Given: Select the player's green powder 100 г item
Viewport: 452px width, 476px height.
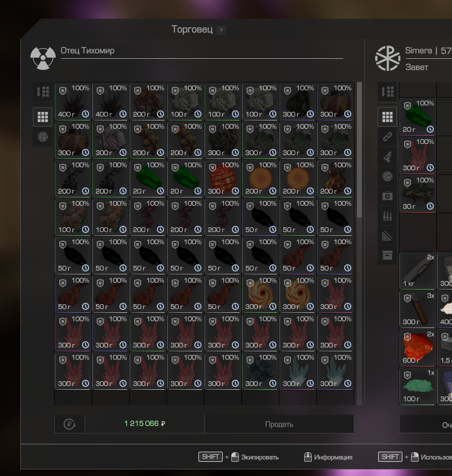Looking at the screenshot, I should pyautogui.click(x=418, y=386).
